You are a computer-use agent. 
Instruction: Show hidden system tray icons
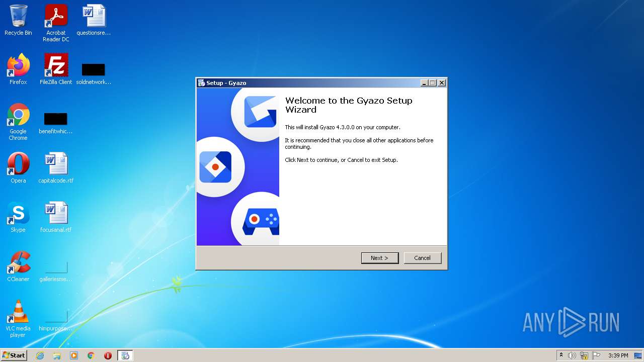(x=561, y=355)
